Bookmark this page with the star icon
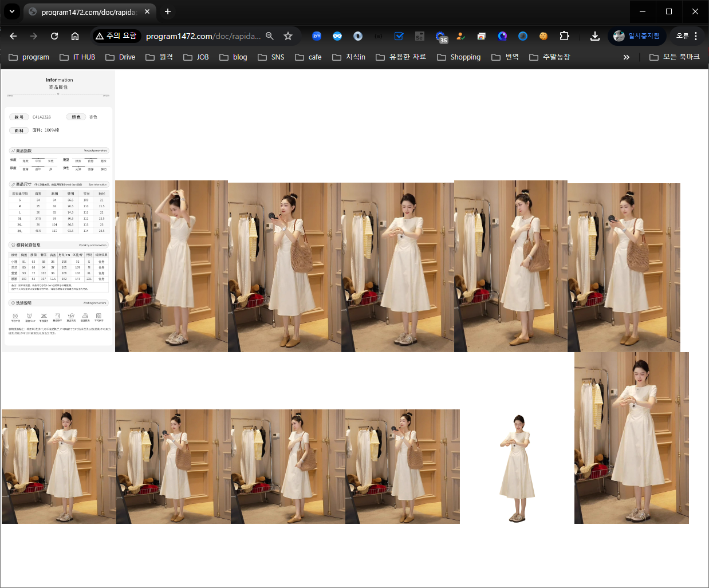 (288, 36)
